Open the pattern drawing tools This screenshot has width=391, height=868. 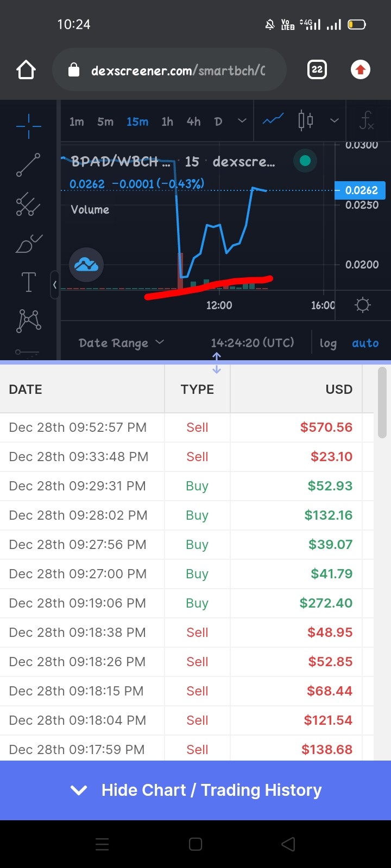[x=29, y=321]
